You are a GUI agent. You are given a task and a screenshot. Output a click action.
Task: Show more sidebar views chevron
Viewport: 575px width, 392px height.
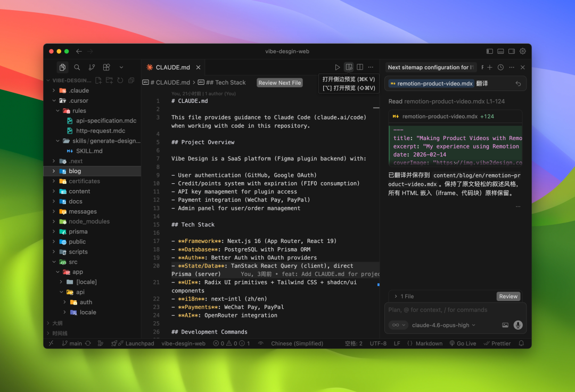pos(121,68)
